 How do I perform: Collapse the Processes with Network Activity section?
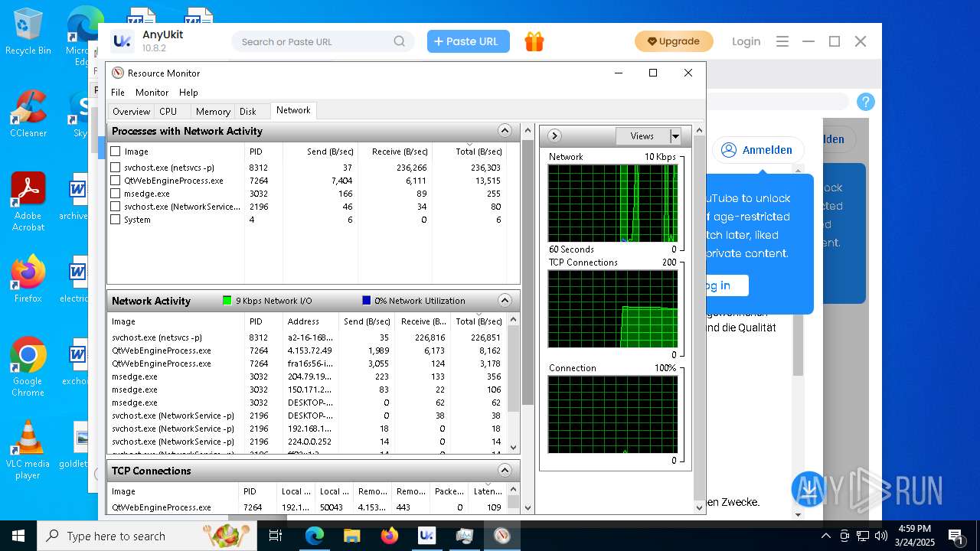(x=505, y=131)
